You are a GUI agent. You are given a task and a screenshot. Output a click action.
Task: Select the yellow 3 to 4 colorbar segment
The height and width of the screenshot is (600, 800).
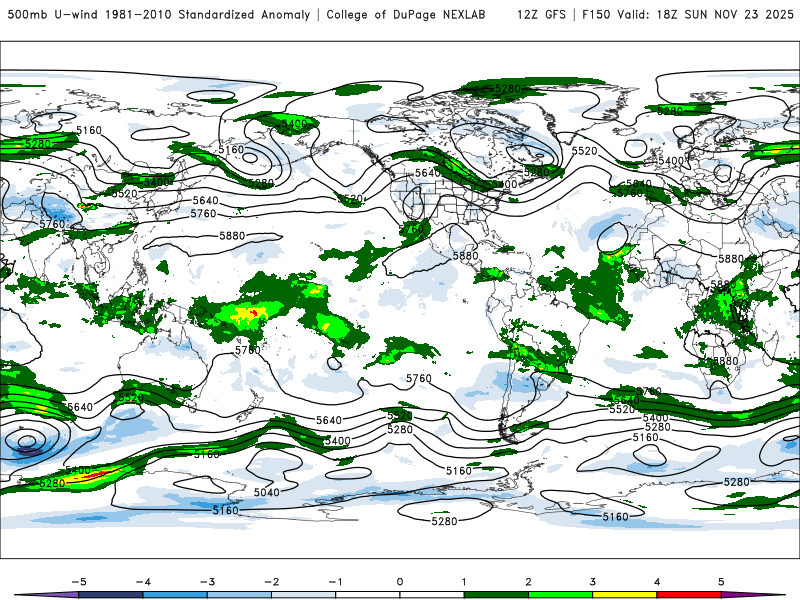tap(625, 595)
